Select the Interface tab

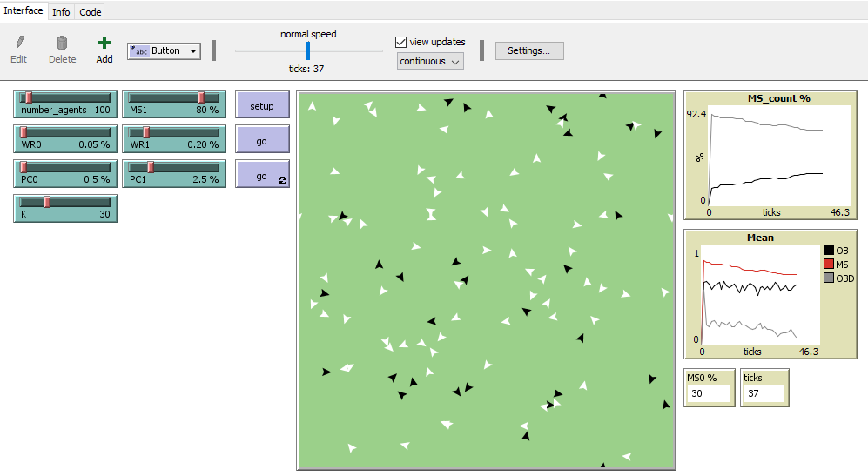click(x=24, y=11)
